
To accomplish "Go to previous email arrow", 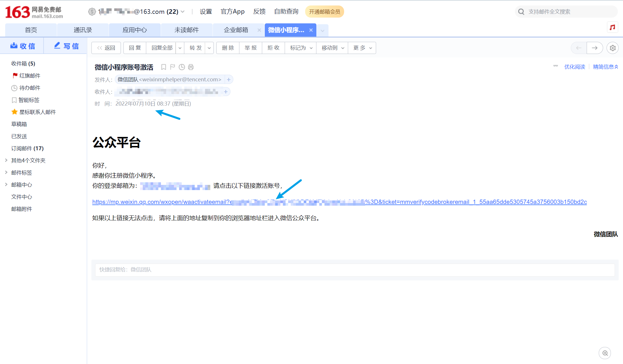I will click(x=579, y=48).
